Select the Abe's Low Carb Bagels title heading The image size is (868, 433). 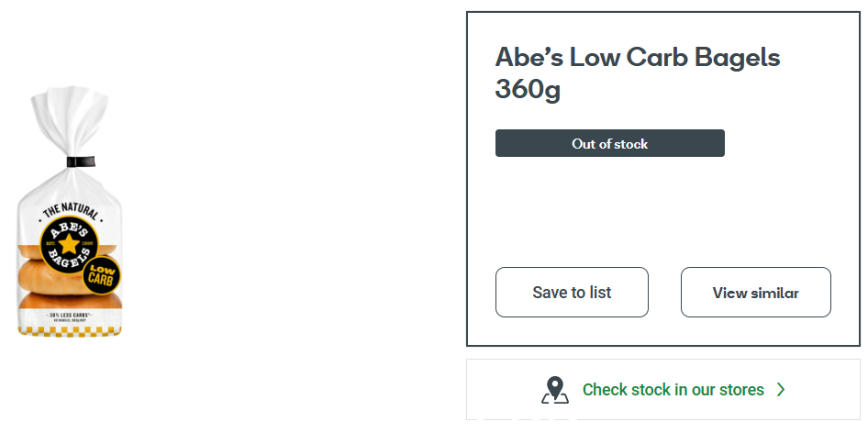click(638, 73)
